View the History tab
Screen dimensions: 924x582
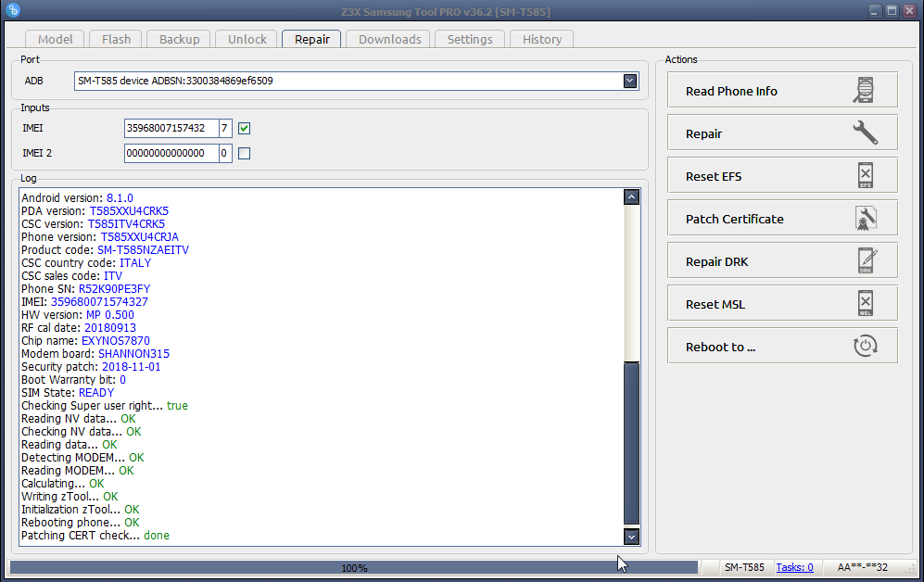click(541, 39)
